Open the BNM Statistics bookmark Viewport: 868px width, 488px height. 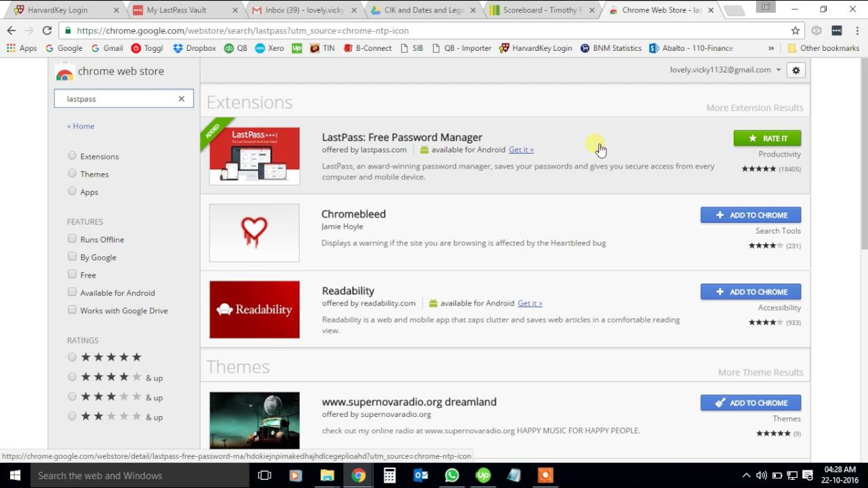click(610, 48)
